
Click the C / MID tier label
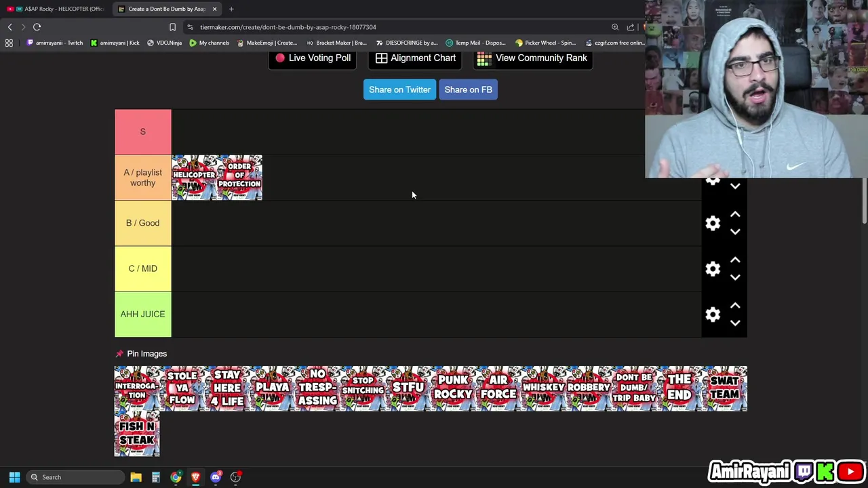click(x=143, y=268)
